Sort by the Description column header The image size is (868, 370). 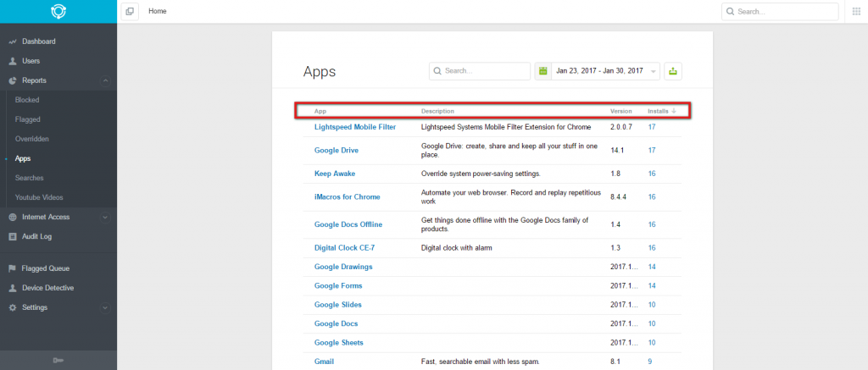[x=437, y=111]
